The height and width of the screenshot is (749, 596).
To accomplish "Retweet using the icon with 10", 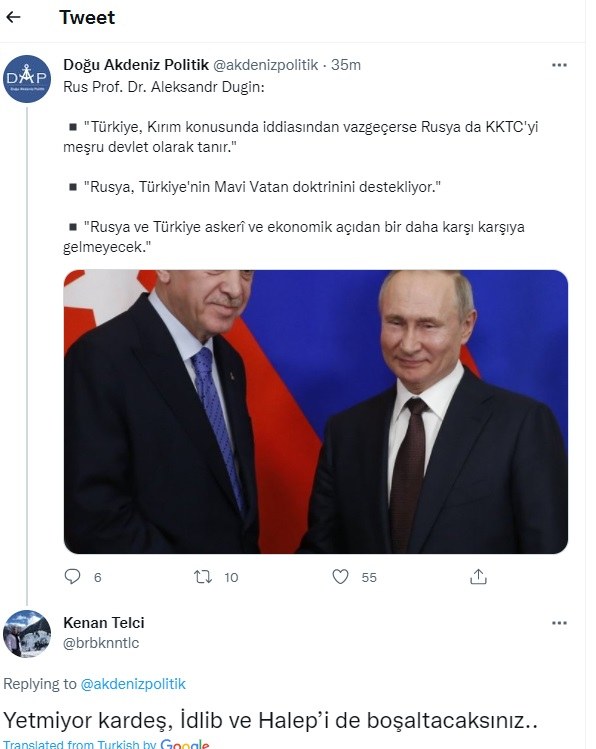I will point(203,577).
